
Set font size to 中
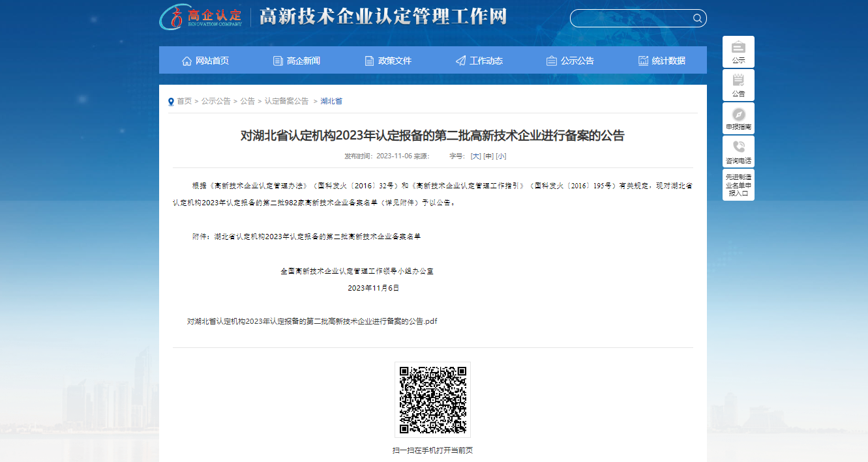(x=488, y=156)
